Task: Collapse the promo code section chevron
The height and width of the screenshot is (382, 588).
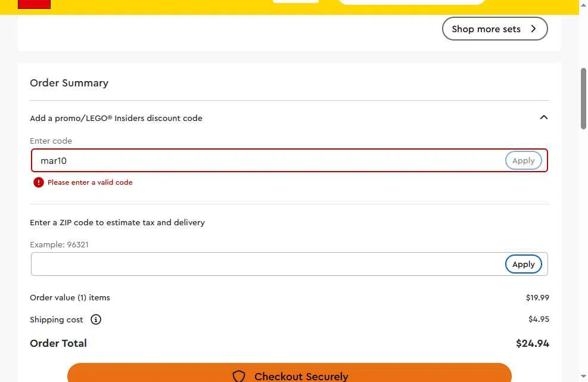Action: (x=543, y=117)
